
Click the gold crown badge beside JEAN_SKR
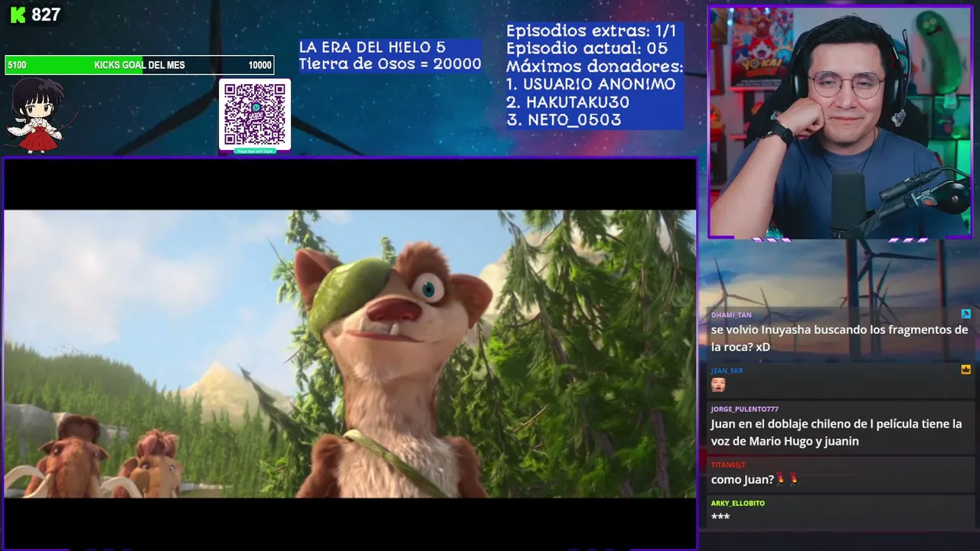tap(966, 370)
